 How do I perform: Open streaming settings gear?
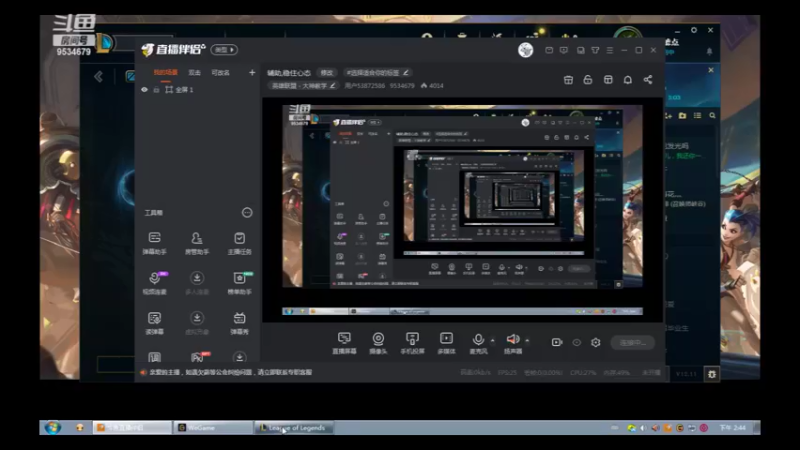[595, 342]
